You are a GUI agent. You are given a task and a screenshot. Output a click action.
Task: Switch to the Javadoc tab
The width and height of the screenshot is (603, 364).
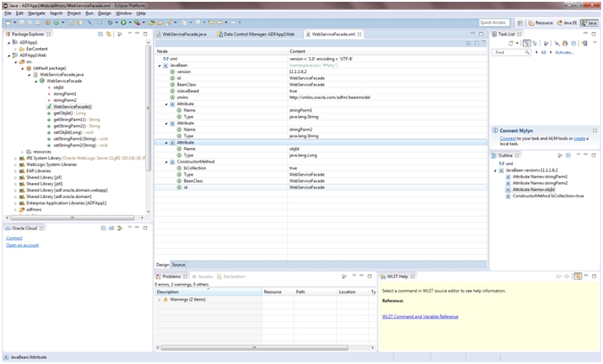tap(202, 277)
